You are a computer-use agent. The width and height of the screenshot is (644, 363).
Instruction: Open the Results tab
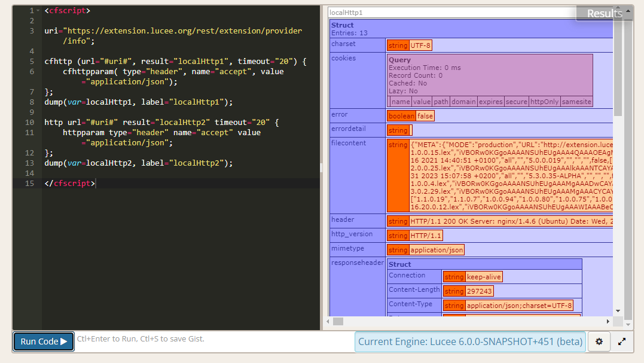point(604,14)
